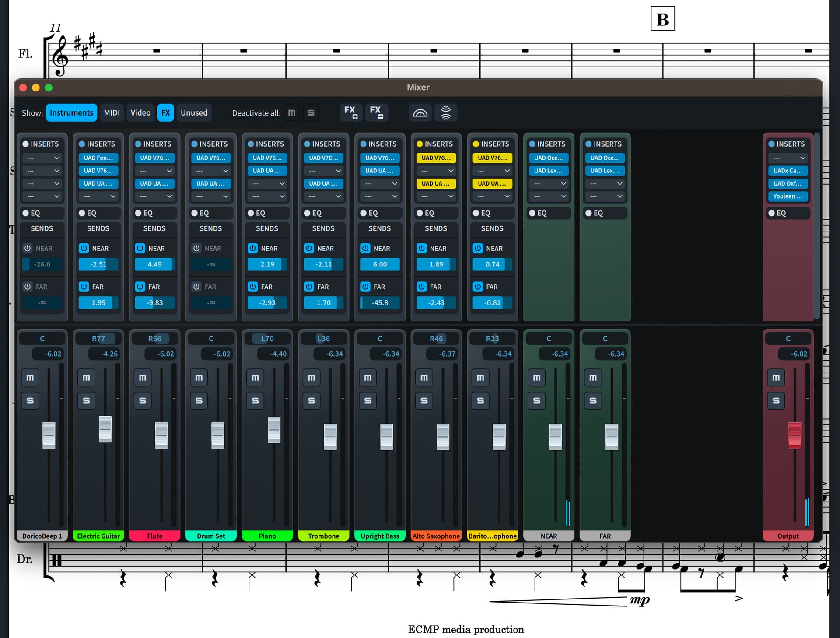
Task: Deactivate all solos with the S icon
Action: point(311,113)
